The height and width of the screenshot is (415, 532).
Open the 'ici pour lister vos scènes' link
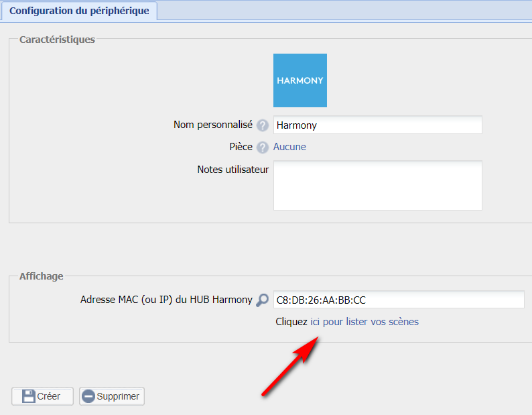(364, 322)
